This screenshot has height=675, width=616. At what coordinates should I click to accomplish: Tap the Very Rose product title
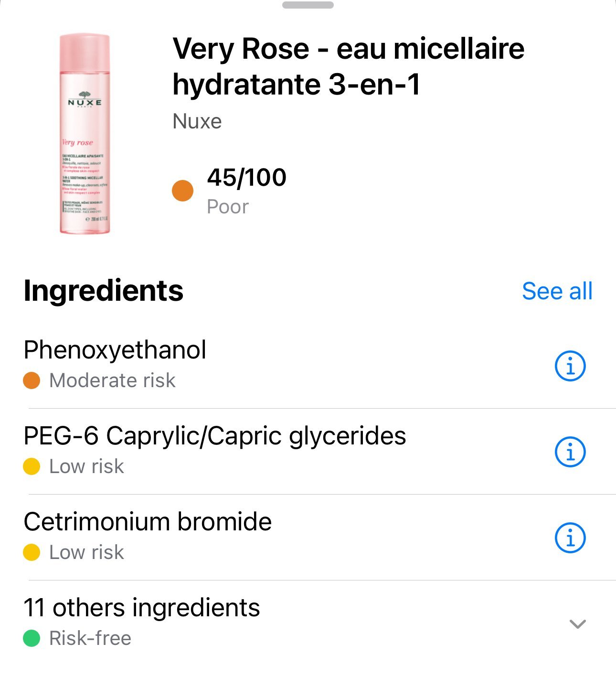click(349, 66)
